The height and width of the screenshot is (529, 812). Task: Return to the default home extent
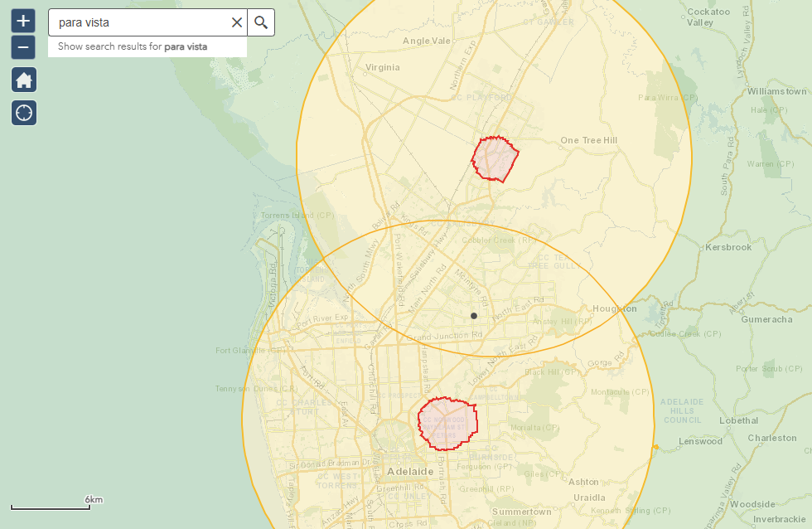point(23,80)
